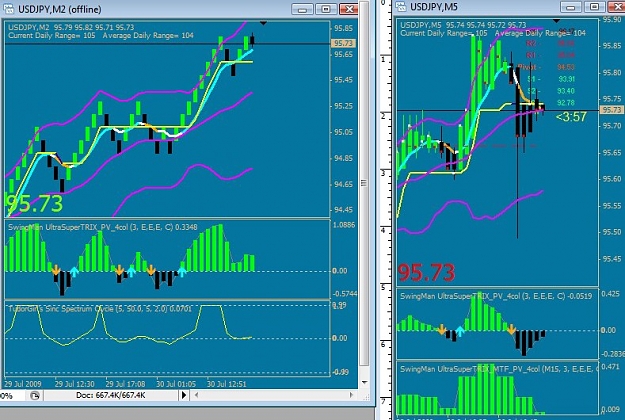
Task: Click the highlighted '95.73' price tag on M5 axis
Action: point(611,110)
